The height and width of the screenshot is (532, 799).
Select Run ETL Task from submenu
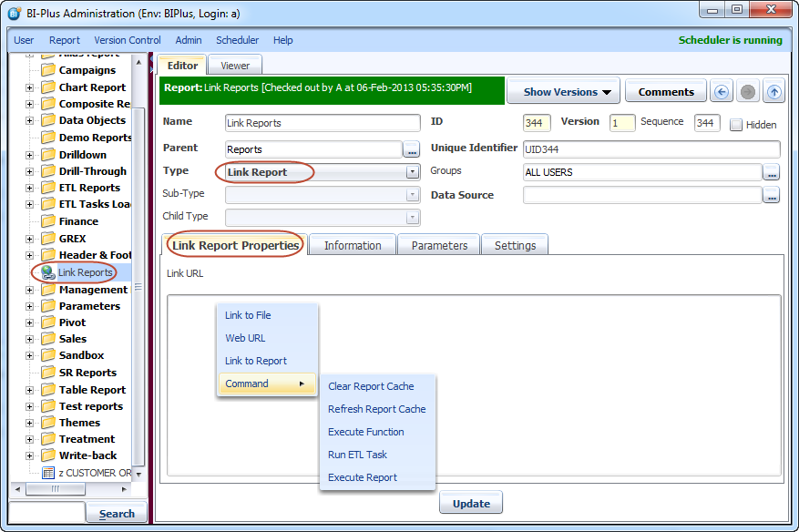click(x=357, y=455)
